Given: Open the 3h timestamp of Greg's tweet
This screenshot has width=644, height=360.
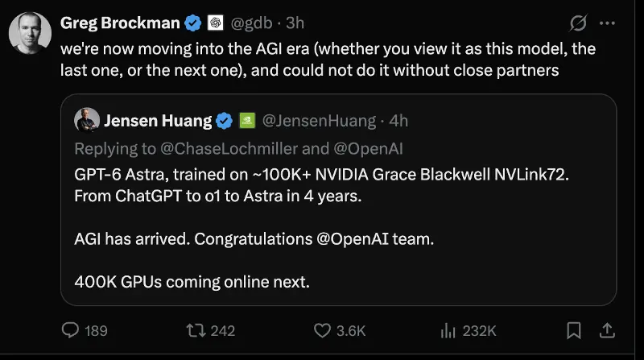Looking at the screenshot, I should [295, 23].
